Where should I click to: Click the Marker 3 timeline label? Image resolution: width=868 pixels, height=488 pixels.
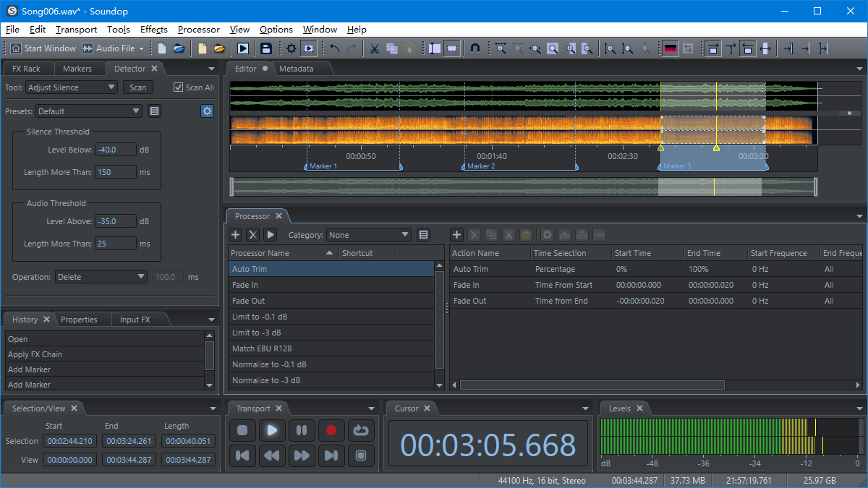pos(676,166)
